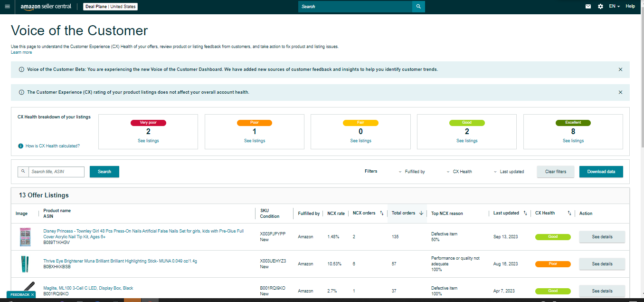See listings under Excellent
644x302 pixels.
[x=573, y=141]
